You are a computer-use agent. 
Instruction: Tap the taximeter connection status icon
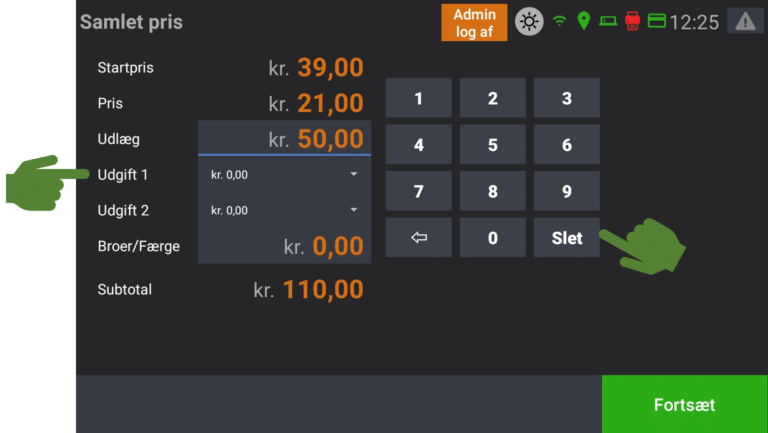point(608,21)
